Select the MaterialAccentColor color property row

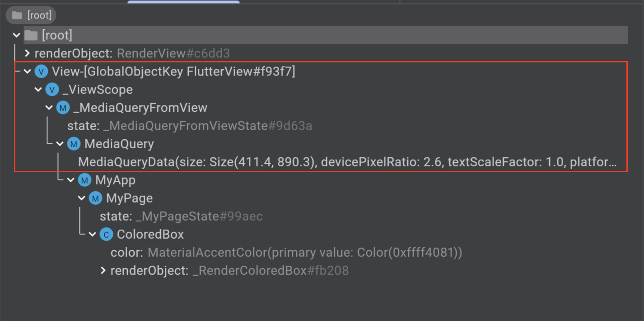click(x=286, y=252)
